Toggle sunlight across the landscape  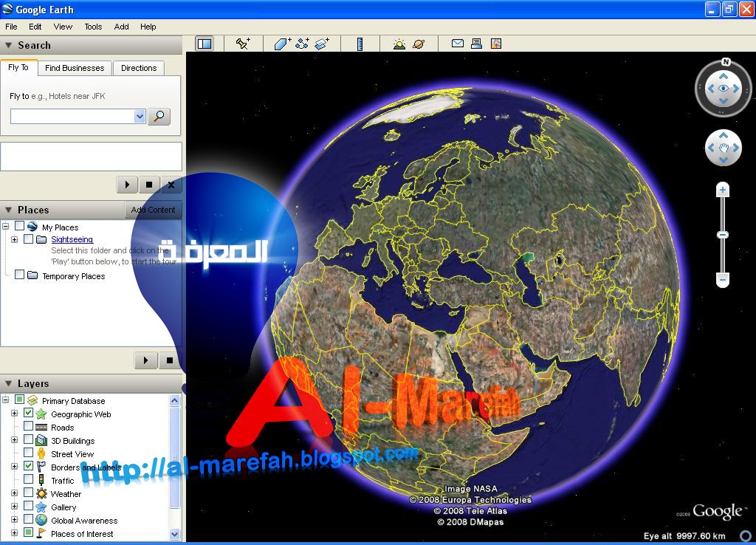coord(398,44)
